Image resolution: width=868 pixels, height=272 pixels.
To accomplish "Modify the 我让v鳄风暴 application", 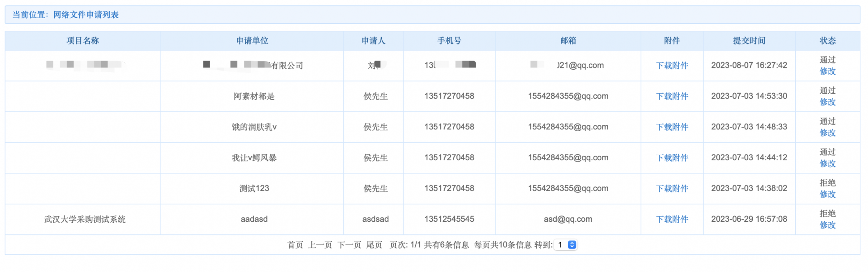I will click(827, 164).
